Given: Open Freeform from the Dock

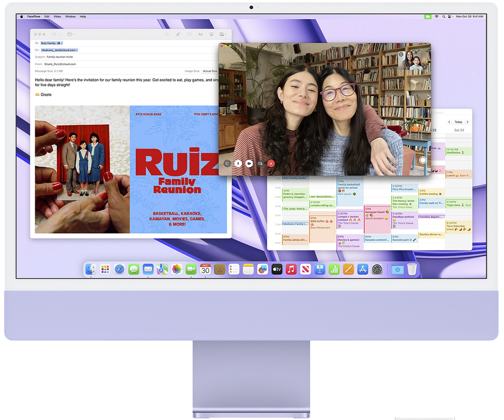Looking at the screenshot, I should coord(263,269).
